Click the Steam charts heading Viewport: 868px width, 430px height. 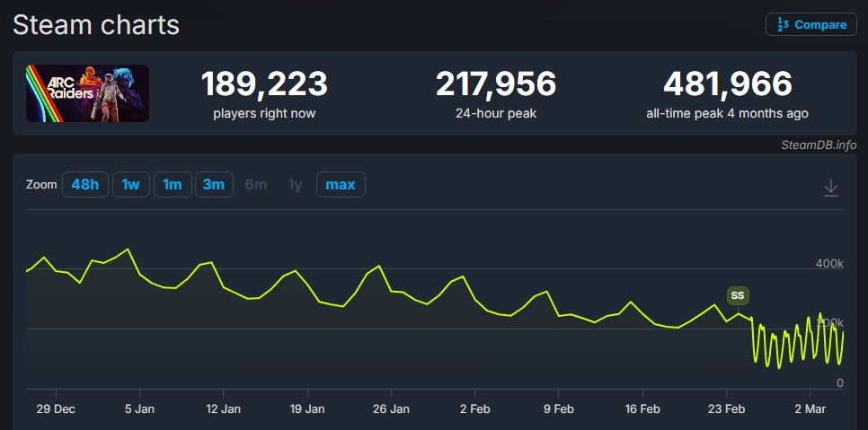coord(96,25)
